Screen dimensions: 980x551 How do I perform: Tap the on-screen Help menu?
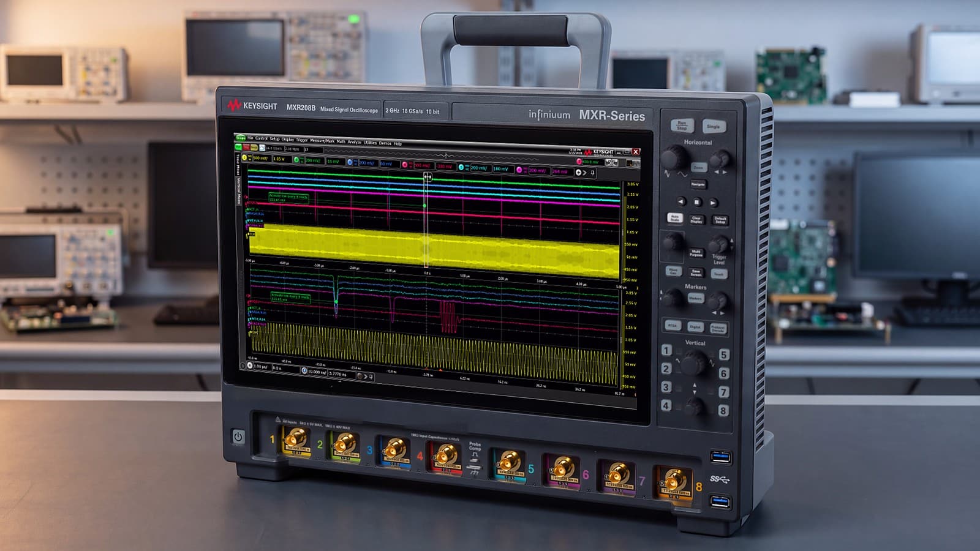(x=398, y=143)
